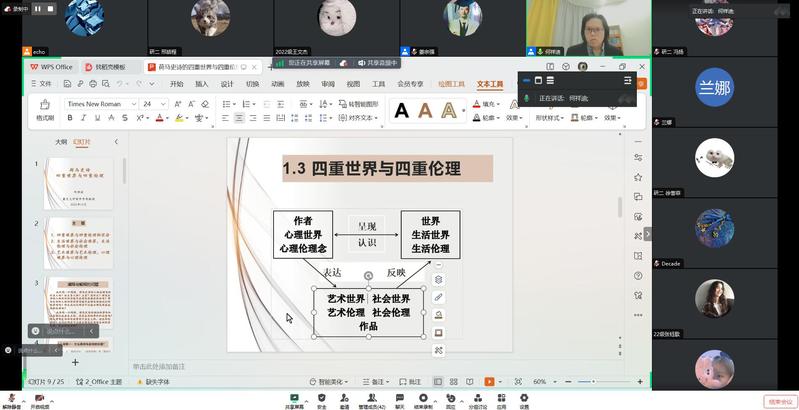The height and width of the screenshot is (410, 799).
Task: Open the 文本工具 ribbon tab
Action: pyautogui.click(x=490, y=84)
